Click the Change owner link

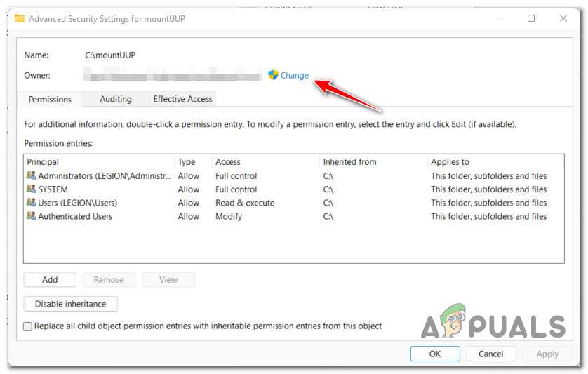click(295, 76)
